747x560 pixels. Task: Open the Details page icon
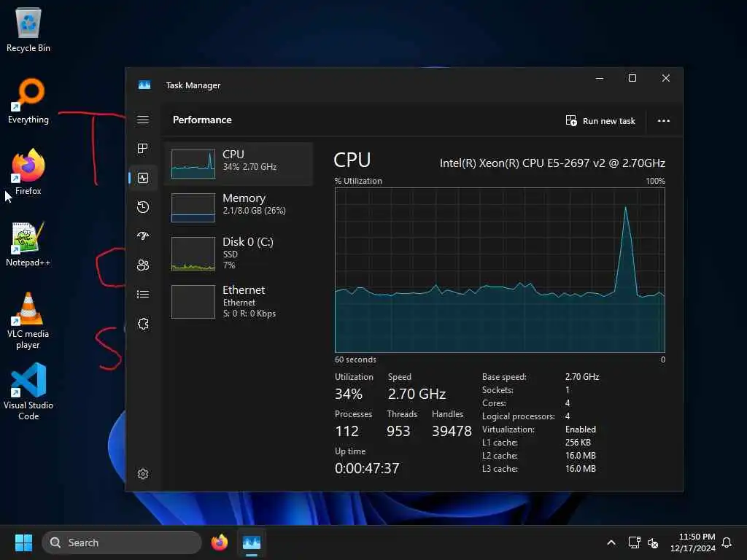coord(143,295)
